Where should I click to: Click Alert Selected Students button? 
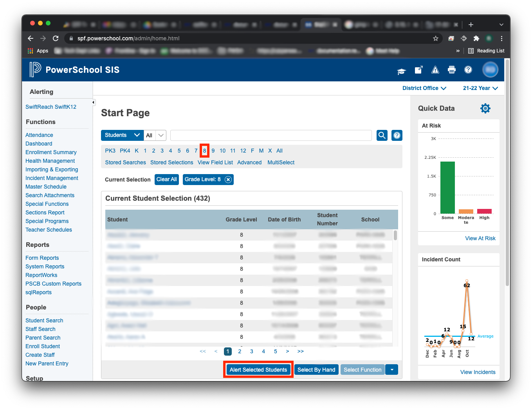point(258,370)
